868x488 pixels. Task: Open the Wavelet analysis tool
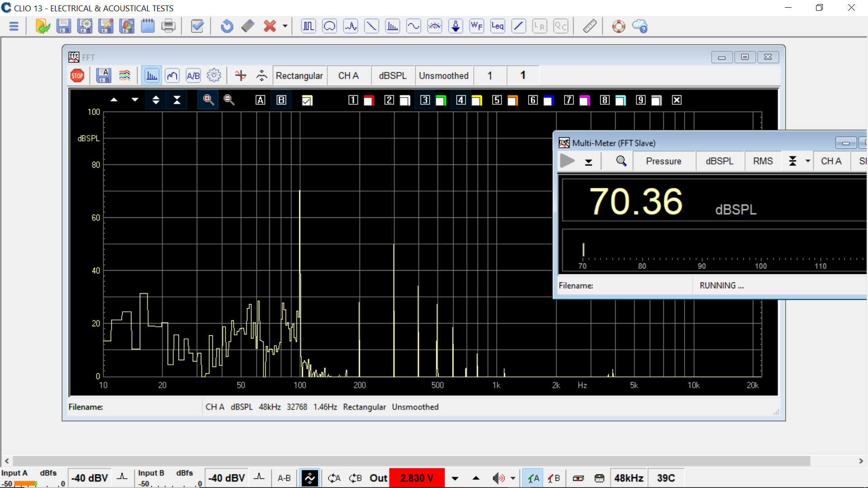point(476,26)
